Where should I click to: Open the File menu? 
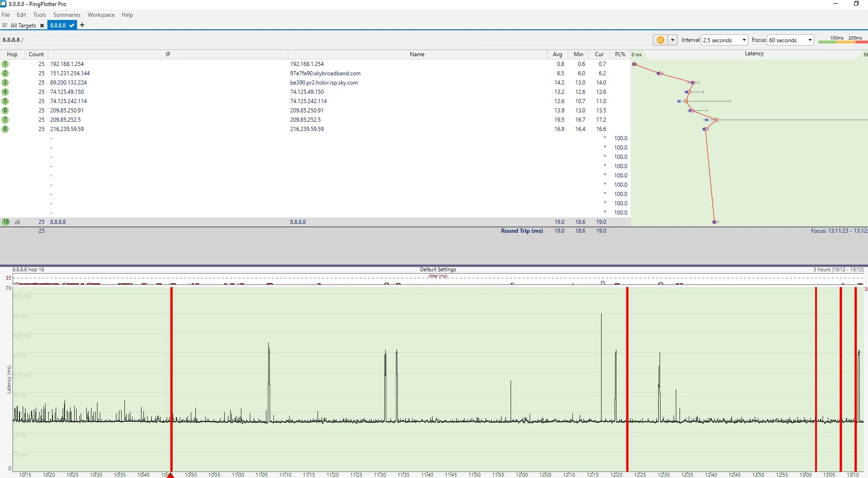(x=6, y=15)
